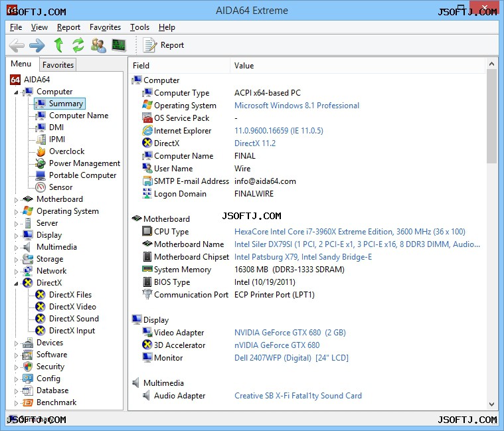Click the Forward navigation arrow
The width and height of the screenshot is (504, 431).
(x=37, y=45)
